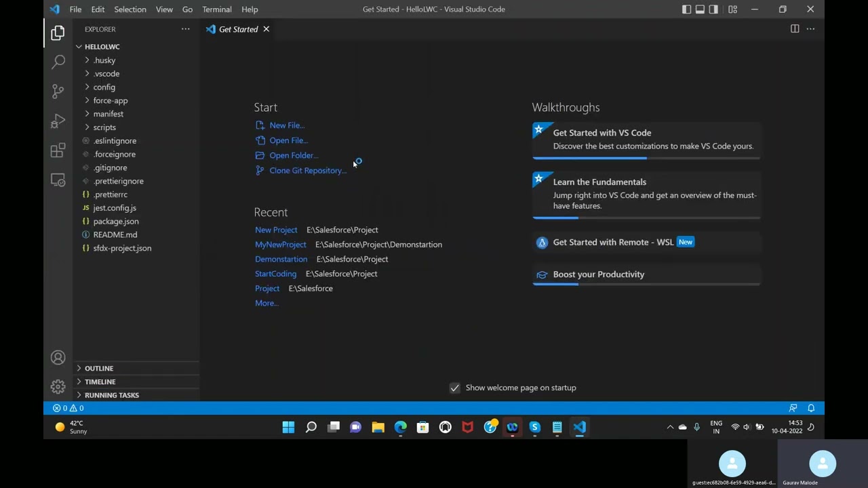Click the feedback icon in status bar
868x488 pixels.
tap(793, 408)
